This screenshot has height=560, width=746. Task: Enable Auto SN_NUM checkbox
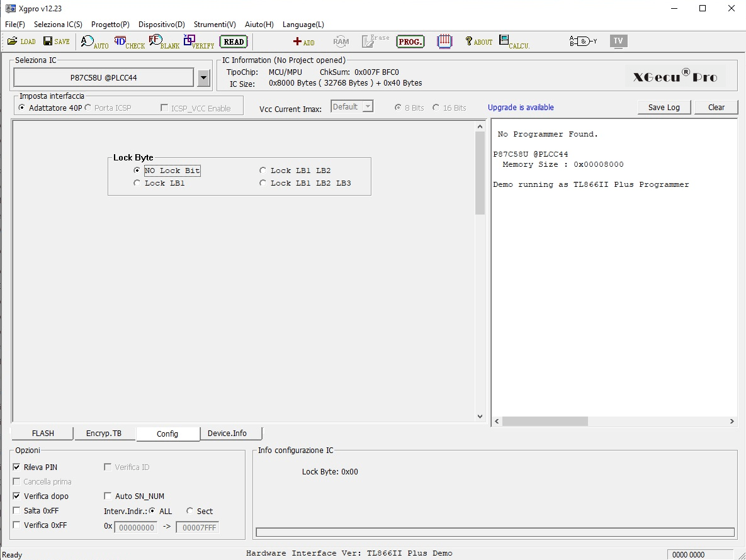tap(134, 496)
